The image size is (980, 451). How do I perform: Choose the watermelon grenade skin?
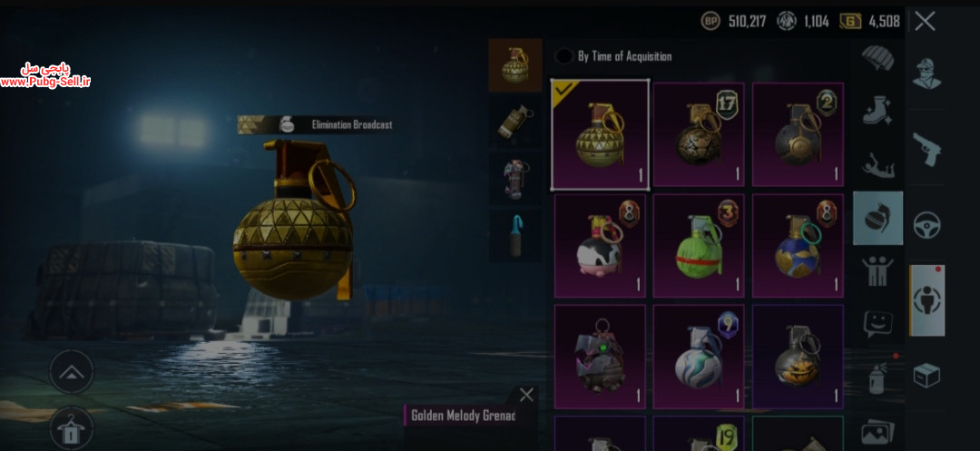click(x=699, y=246)
